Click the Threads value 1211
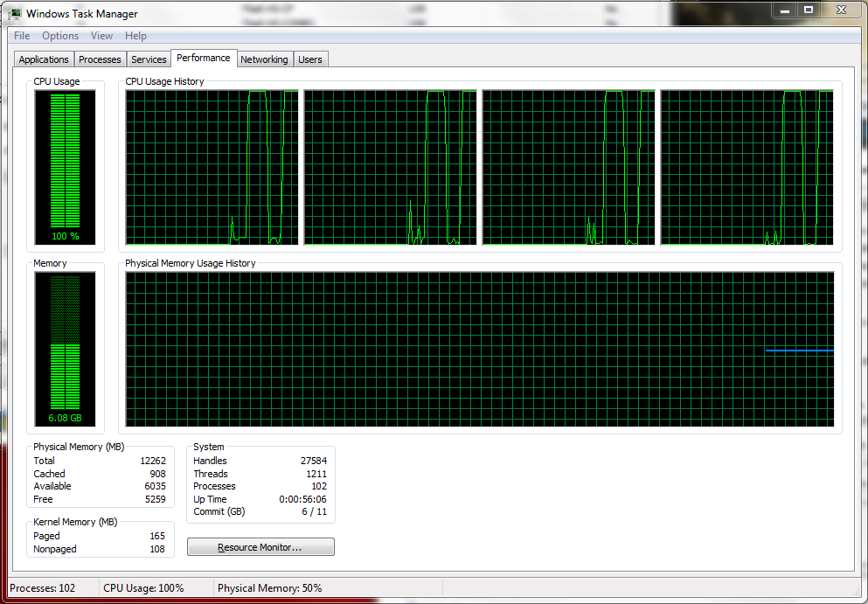This screenshot has height=604, width=868. pos(316,474)
